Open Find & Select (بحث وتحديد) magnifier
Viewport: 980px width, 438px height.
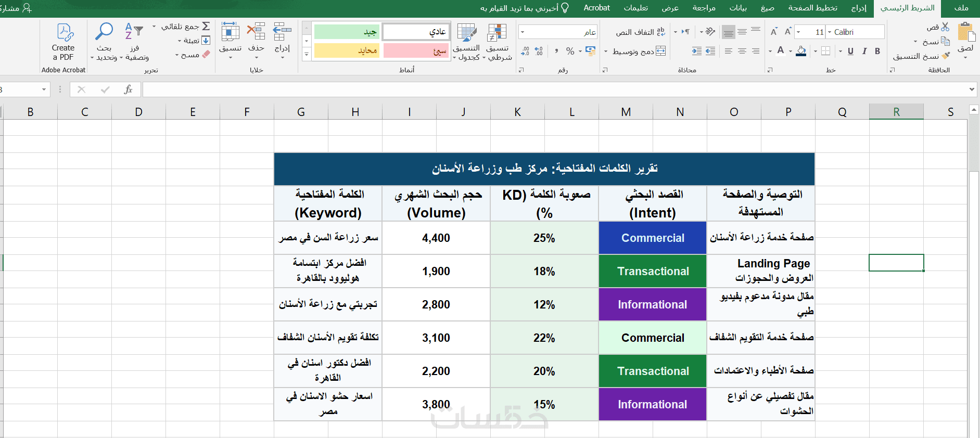click(104, 42)
